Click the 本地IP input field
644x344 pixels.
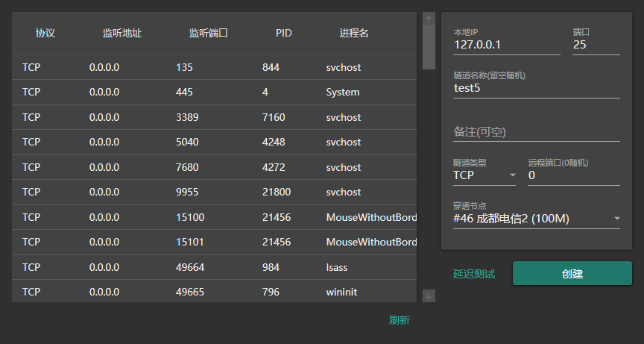[506, 45]
